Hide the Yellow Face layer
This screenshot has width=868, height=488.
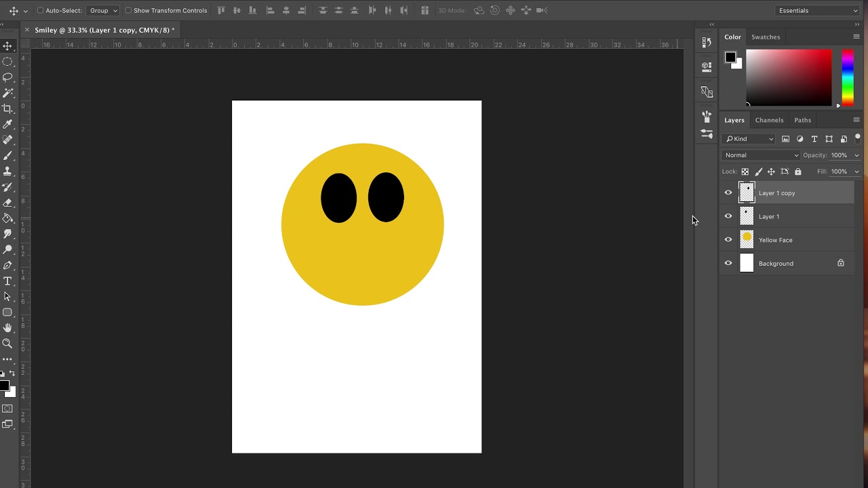tap(728, 240)
